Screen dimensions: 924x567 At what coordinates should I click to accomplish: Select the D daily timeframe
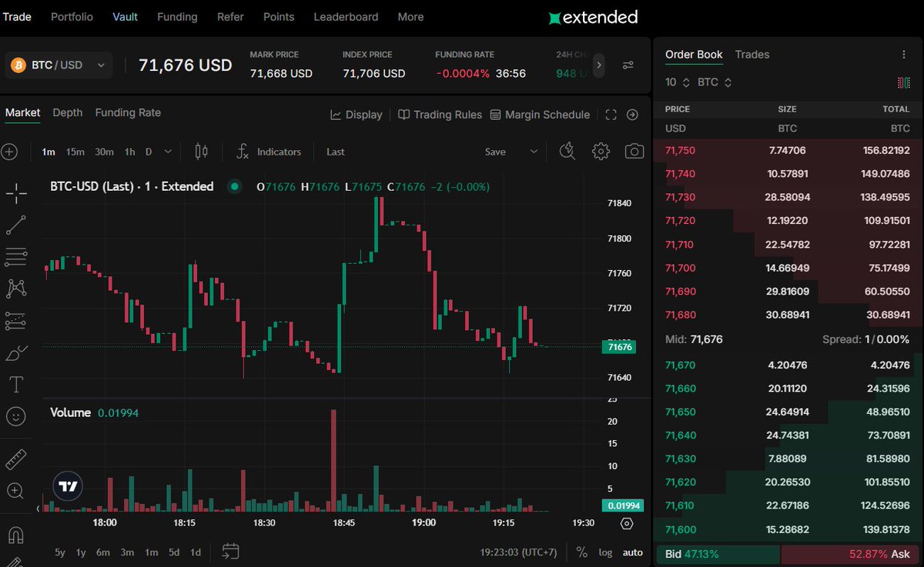point(149,152)
